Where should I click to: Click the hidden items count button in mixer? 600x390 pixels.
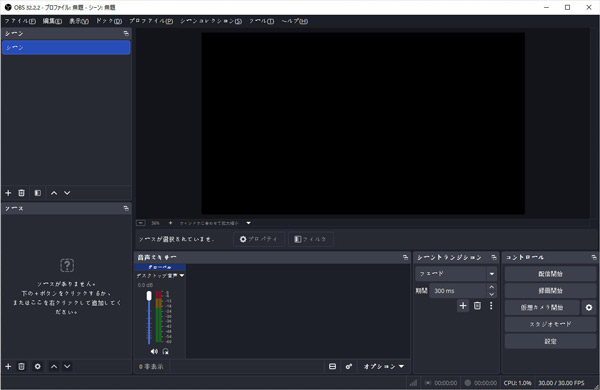151,366
